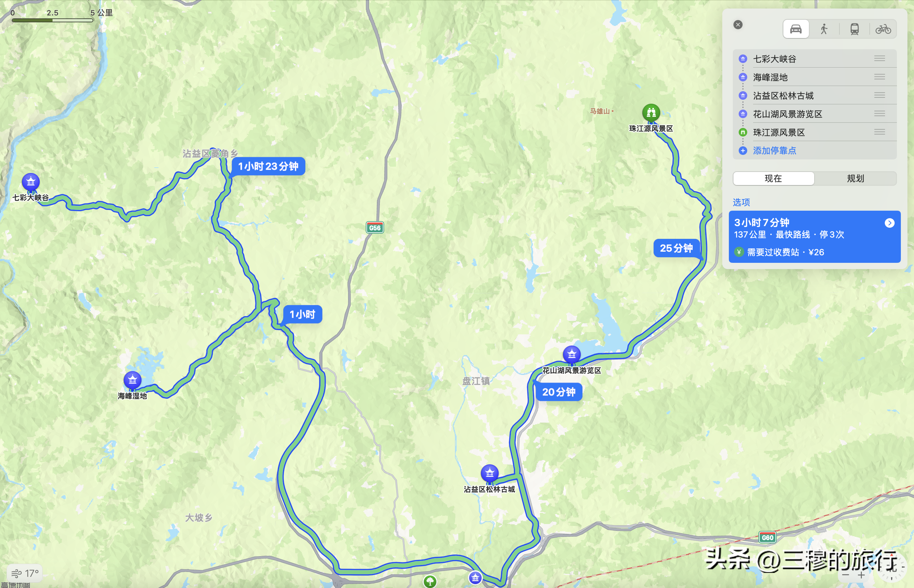Click 花山湖风景游览区 map pin
The image size is (914, 588).
[572, 355]
